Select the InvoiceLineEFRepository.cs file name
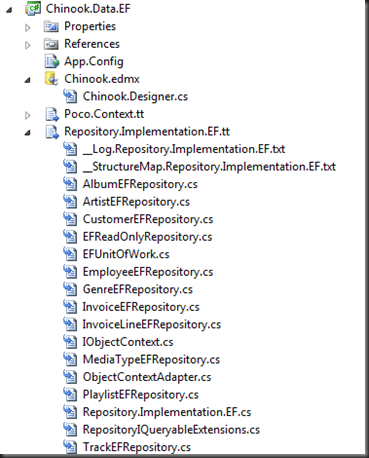 pyautogui.click(x=152, y=325)
